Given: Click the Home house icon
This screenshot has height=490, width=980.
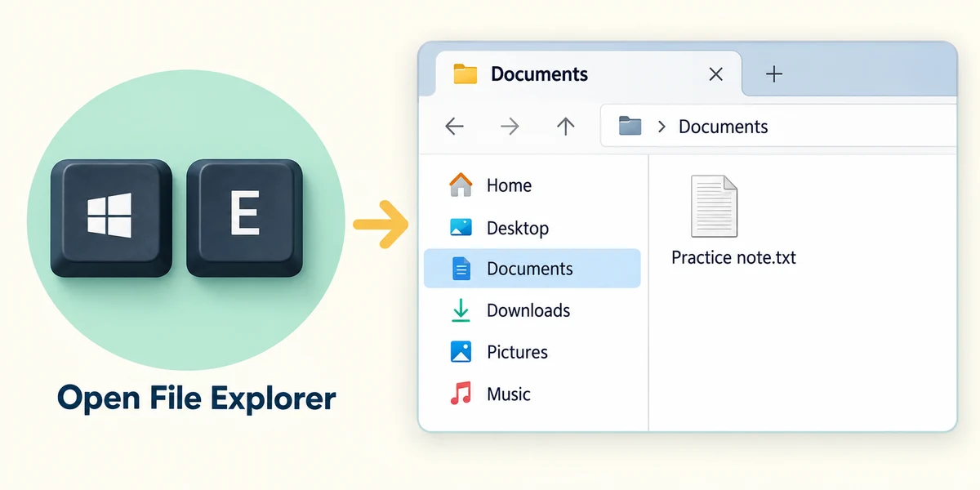Looking at the screenshot, I should pyautogui.click(x=461, y=185).
